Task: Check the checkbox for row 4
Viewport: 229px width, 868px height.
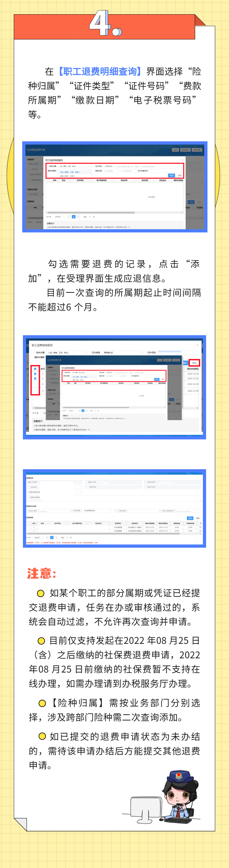Action: [35, 391]
